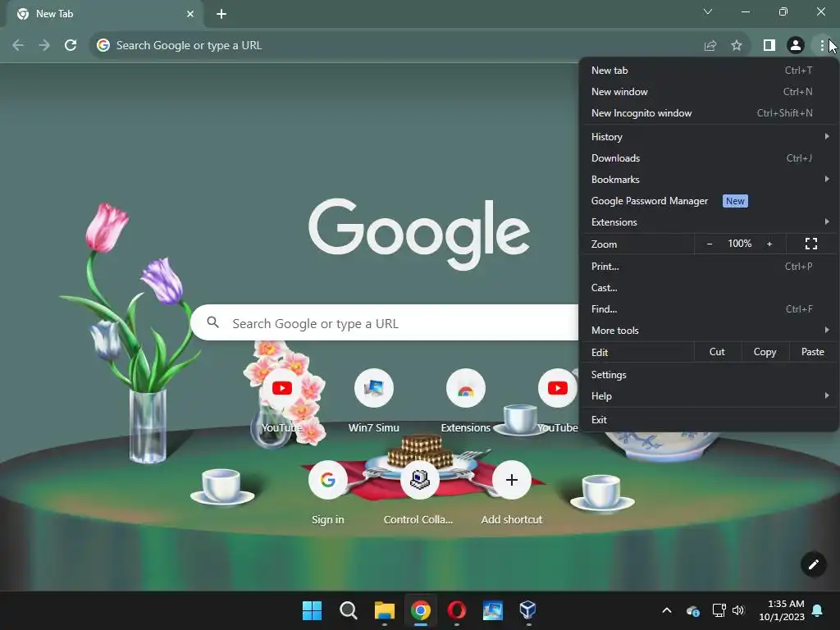Click the forward navigation arrow

pyautogui.click(x=44, y=46)
